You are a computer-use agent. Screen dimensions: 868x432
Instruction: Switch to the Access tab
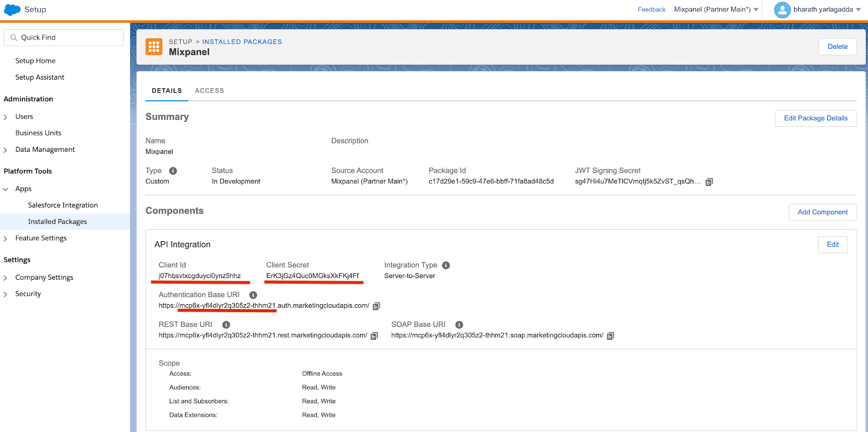[209, 91]
